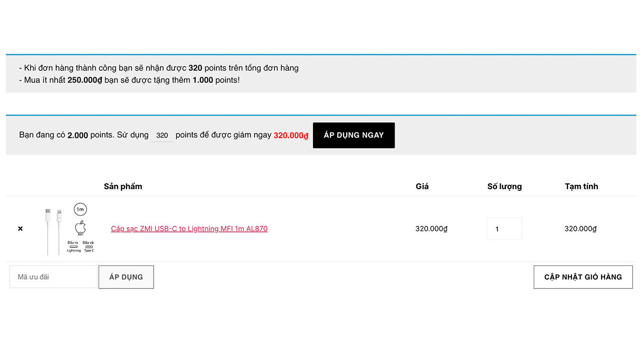Open the Cáp sạc ZMI USB-C product page
Image resolution: width=644 pixels, height=362 pixels.
click(189, 229)
